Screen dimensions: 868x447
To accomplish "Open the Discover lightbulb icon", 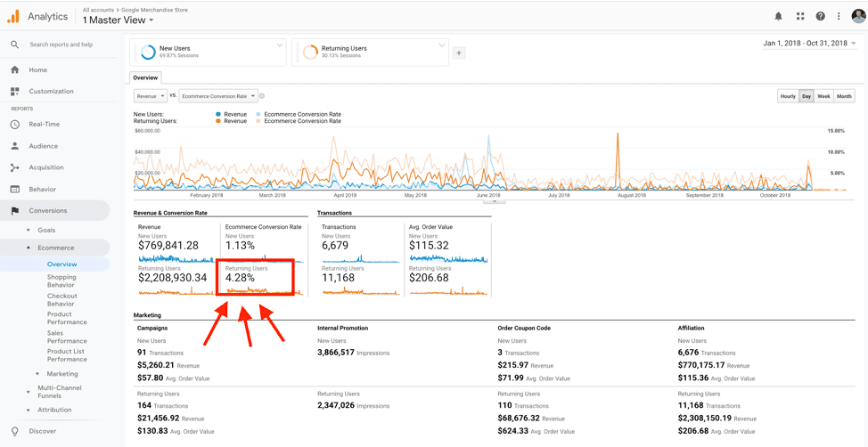I will point(15,431).
